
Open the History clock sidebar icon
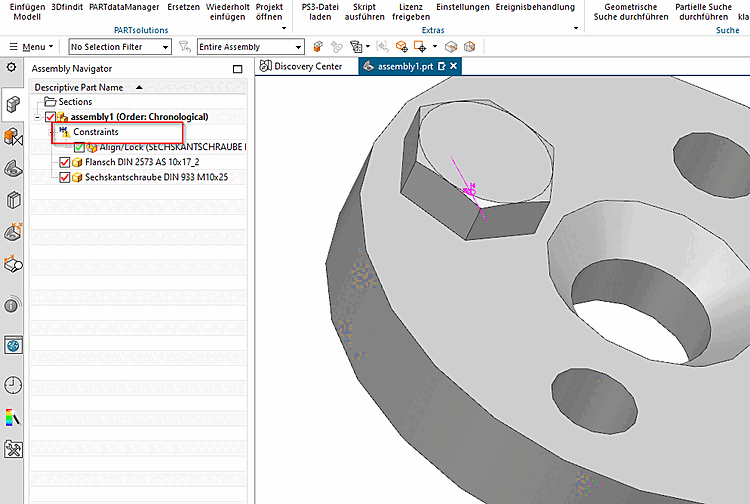click(x=13, y=385)
